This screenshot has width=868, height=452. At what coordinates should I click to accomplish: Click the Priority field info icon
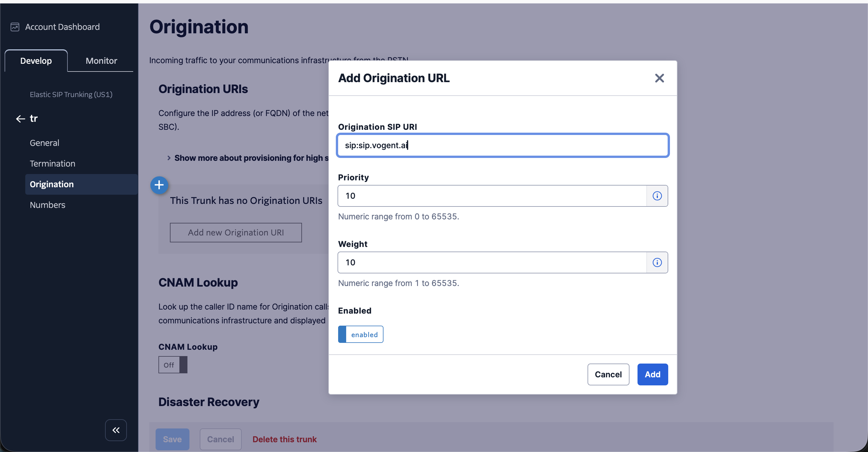[657, 196]
